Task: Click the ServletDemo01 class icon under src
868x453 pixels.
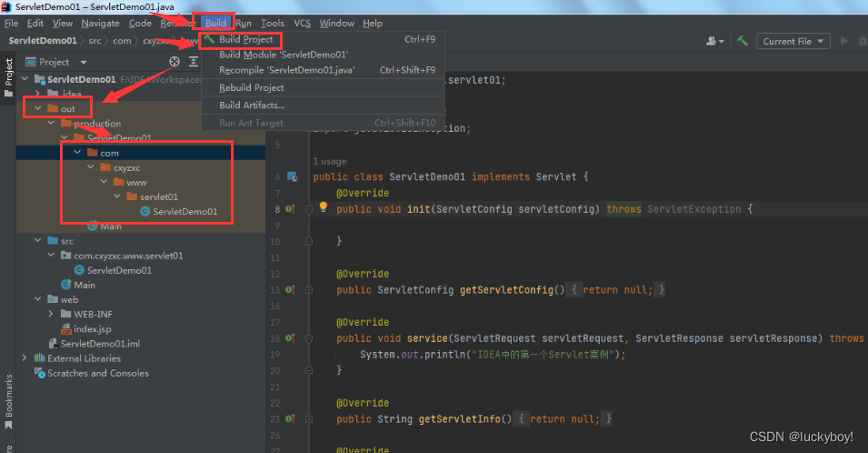Action: pos(79,270)
